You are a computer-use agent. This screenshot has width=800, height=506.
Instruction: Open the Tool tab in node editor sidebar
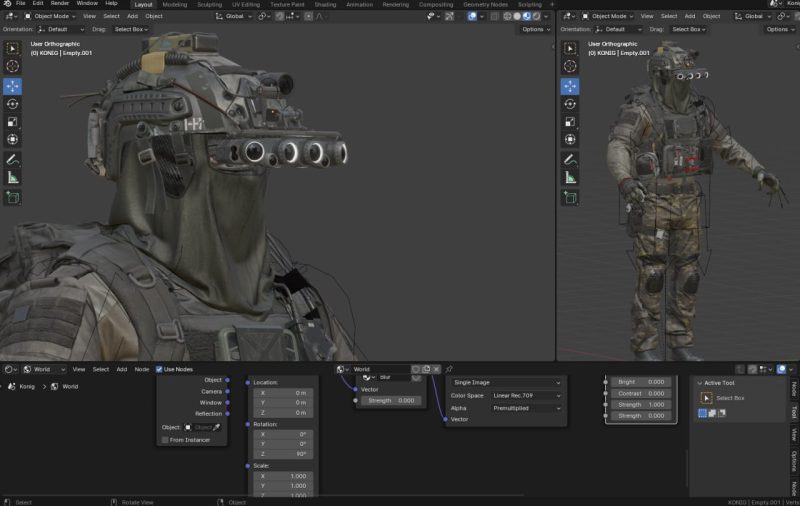794,412
